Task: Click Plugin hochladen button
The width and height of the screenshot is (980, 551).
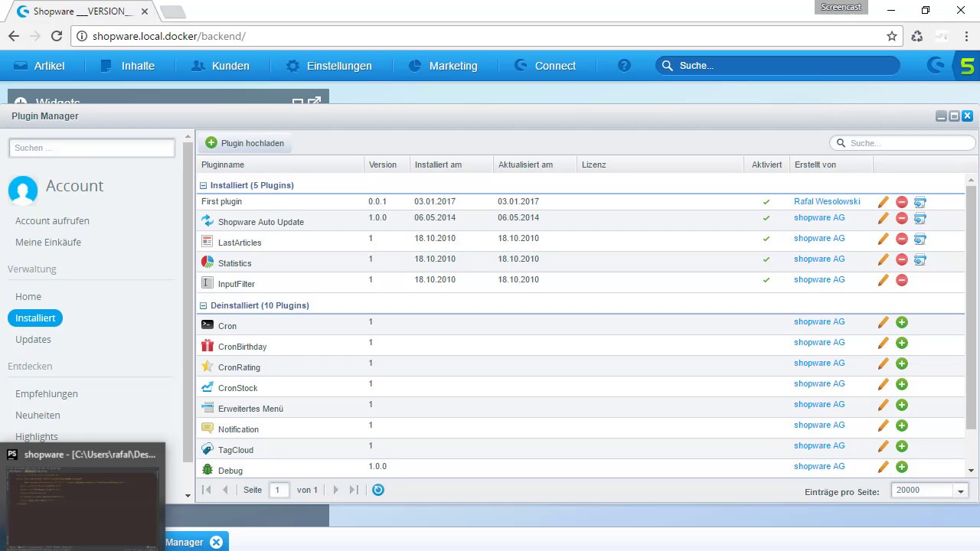Action: (x=245, y=143)
